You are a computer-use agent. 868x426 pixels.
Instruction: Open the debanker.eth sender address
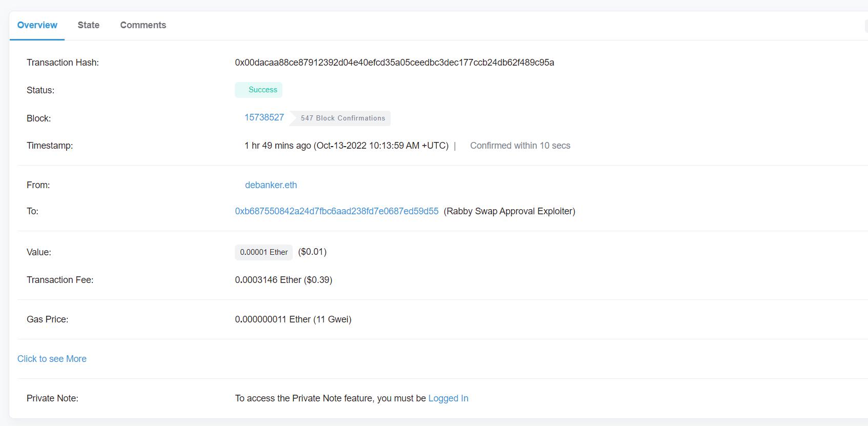271,185
